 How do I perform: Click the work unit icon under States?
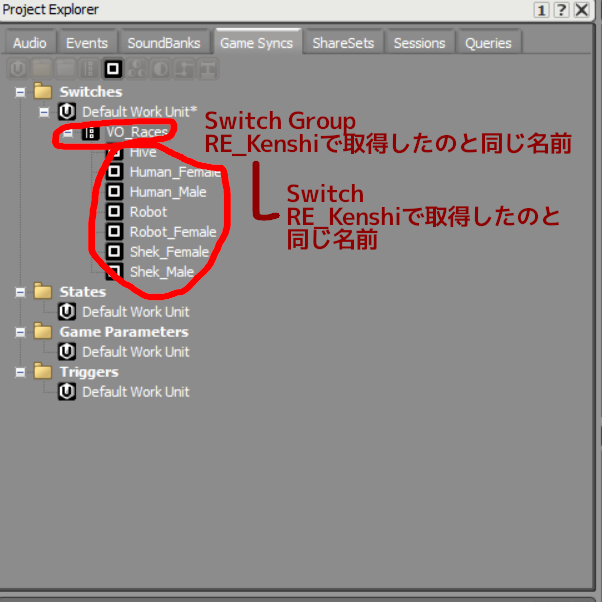coord(67,311)
